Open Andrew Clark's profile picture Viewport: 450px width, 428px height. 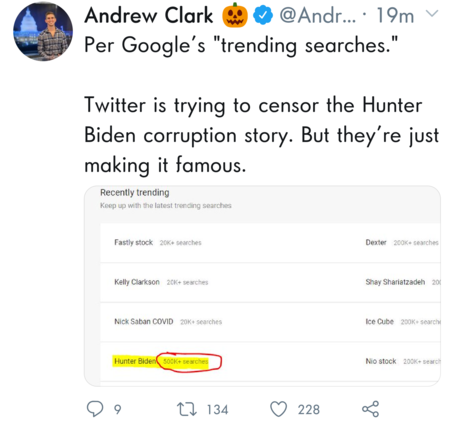pyautogui.click(x=43, y=31)
